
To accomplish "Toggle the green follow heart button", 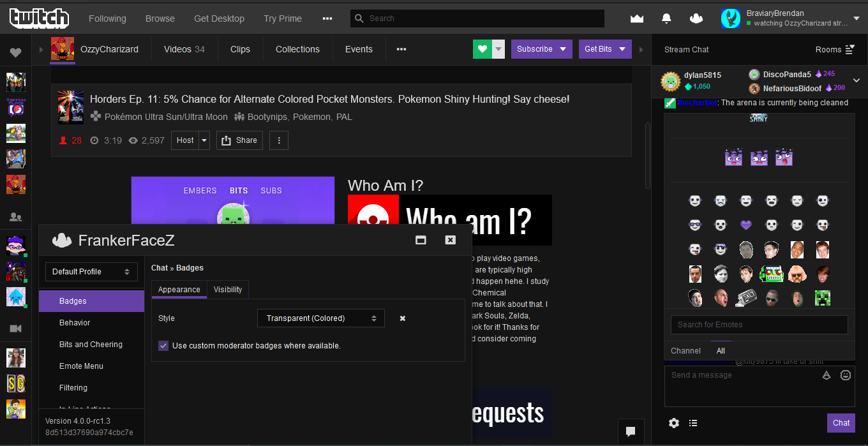I will (482, 48).
